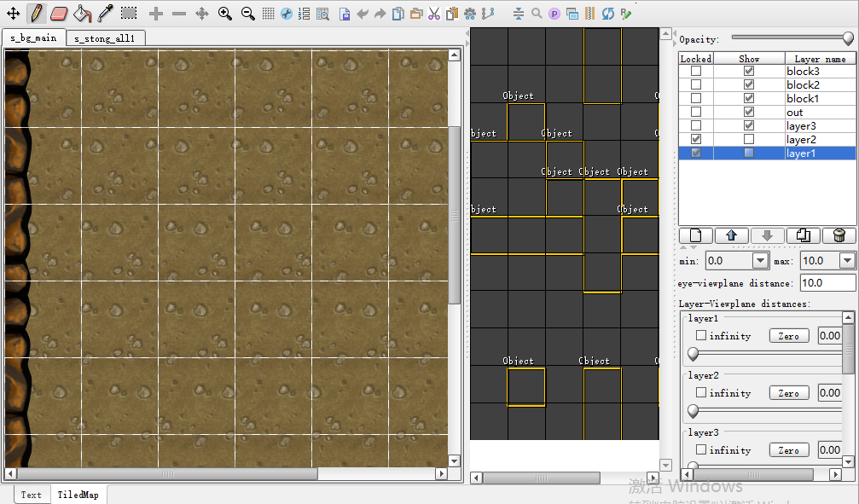
Task: Select the paint bucket fill tool
Action: coord(82,13)
